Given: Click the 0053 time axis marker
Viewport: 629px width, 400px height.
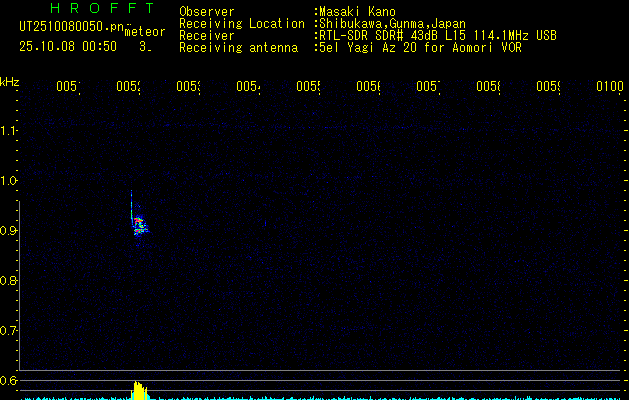Looking at the screenshot, I should 189,87.
